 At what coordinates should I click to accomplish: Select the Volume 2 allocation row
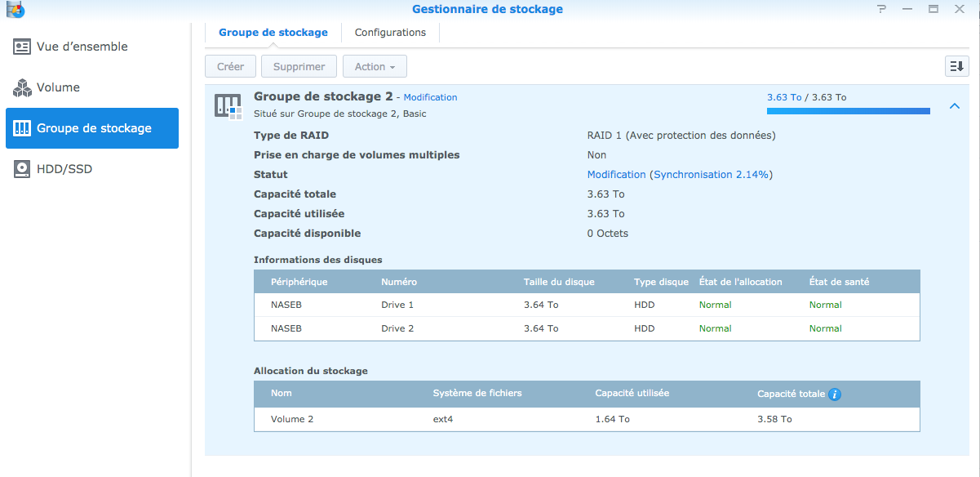(x=587, y=419)
